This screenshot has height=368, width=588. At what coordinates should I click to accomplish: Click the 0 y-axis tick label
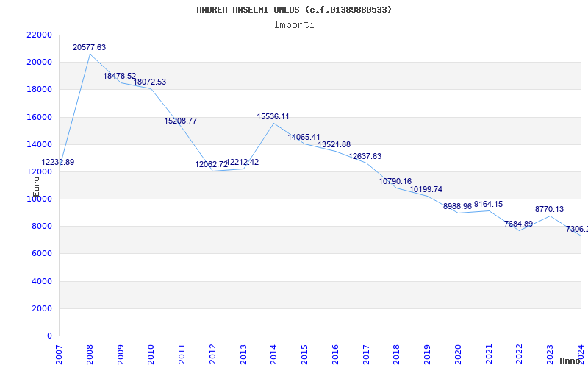click(49, 336)
